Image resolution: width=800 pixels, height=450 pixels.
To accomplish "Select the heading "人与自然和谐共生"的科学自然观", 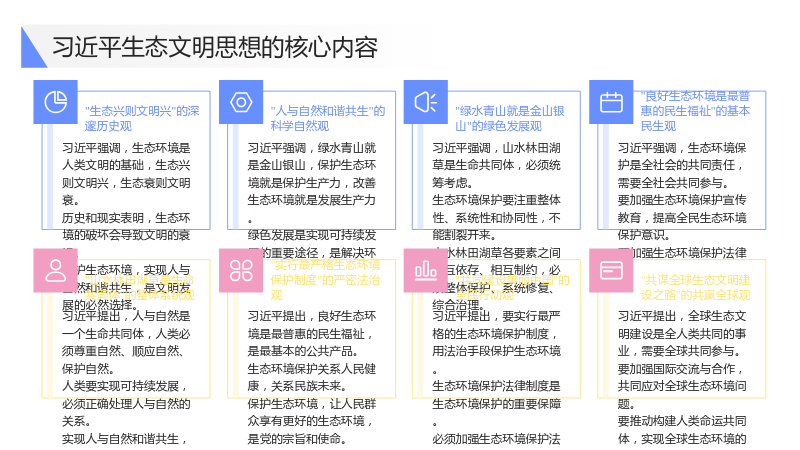I will click(x=328, y=118).
